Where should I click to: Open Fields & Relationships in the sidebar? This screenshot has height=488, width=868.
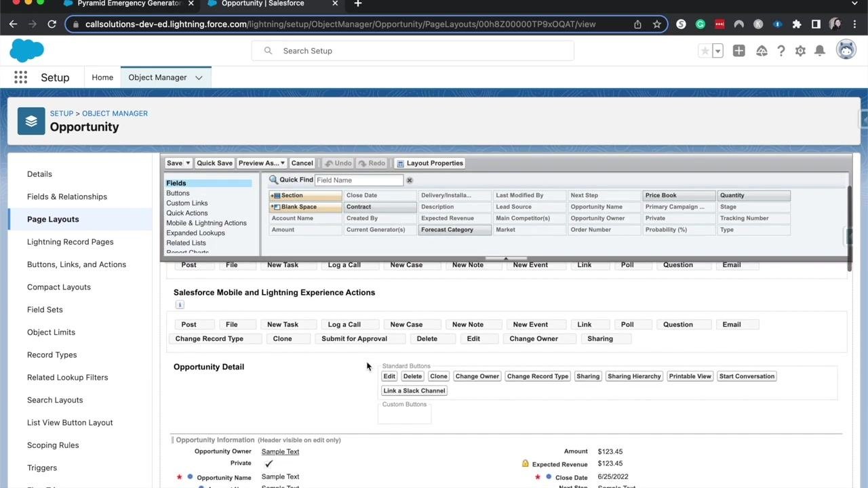coord(67,197)
